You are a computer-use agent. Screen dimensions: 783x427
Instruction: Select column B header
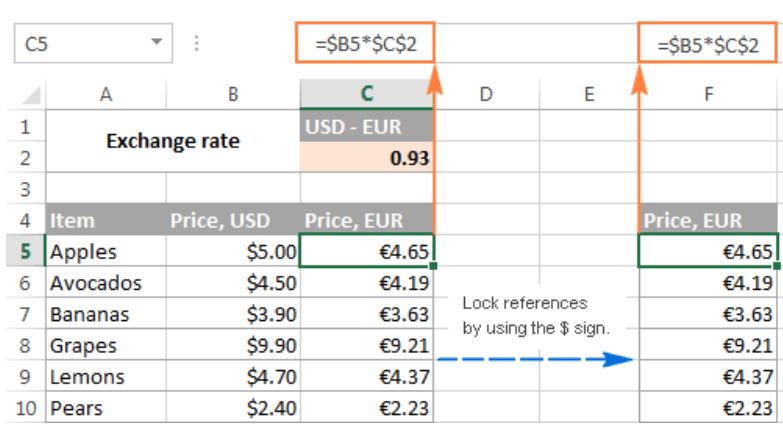(232, 94)
